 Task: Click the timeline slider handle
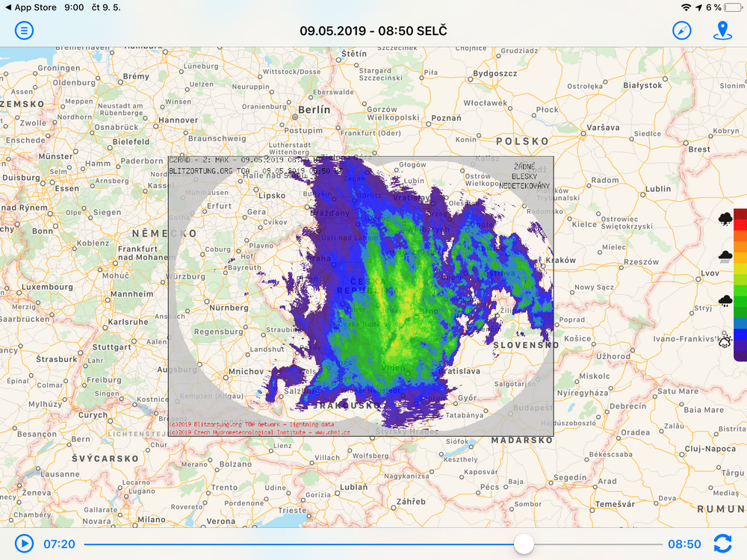tap(524, 544)
